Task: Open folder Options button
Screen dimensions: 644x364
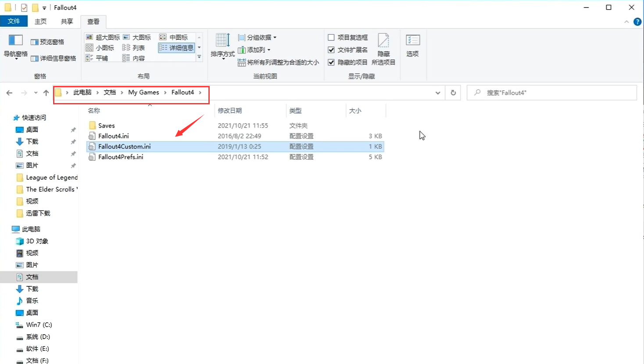Action: click(412, 46)
